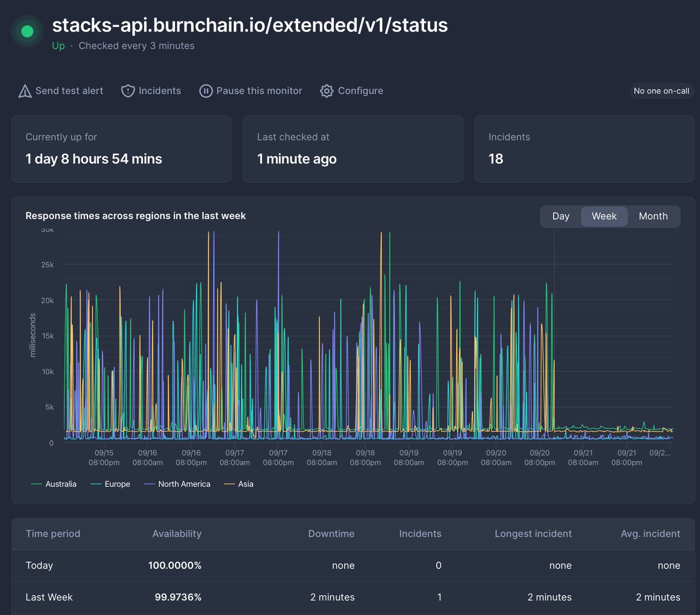
Task: Click the response times chart title
Action: pyautogui.click(x=136, y=216)
